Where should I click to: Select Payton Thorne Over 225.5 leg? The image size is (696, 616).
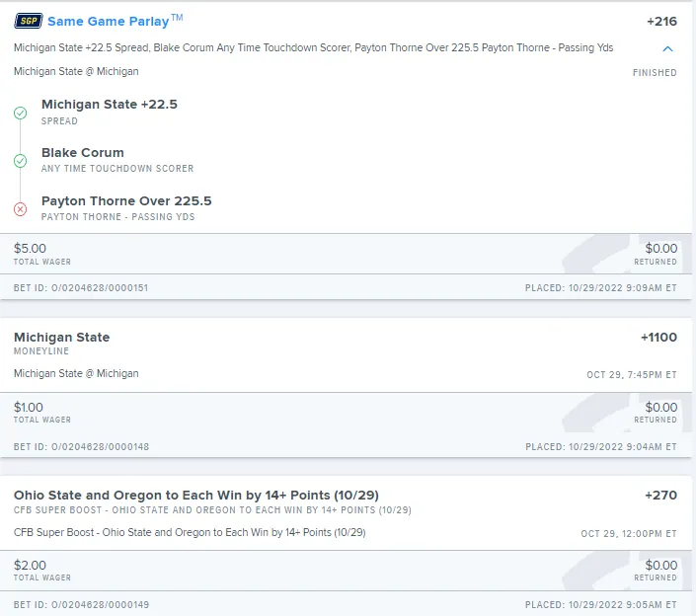point(126,201)
